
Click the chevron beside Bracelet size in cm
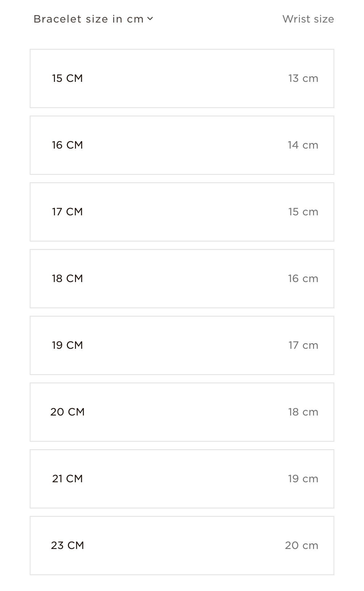coord(150,19)
